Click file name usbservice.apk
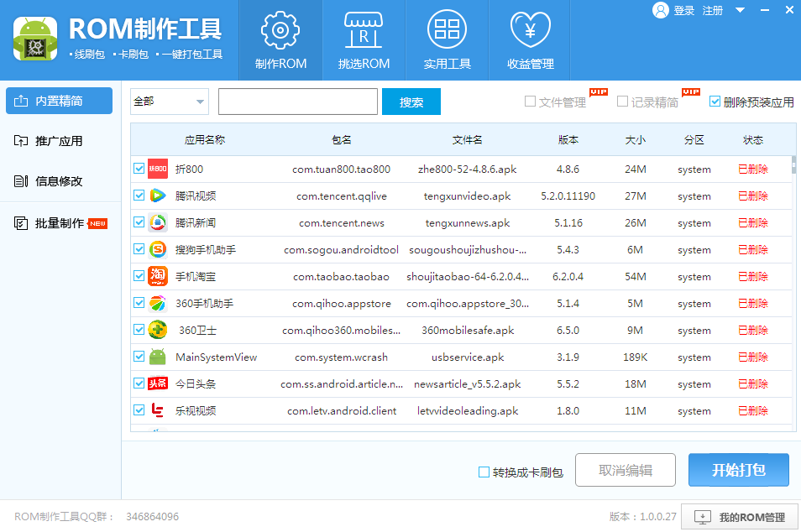Screen dimensions: 801x532 (468, 357)
